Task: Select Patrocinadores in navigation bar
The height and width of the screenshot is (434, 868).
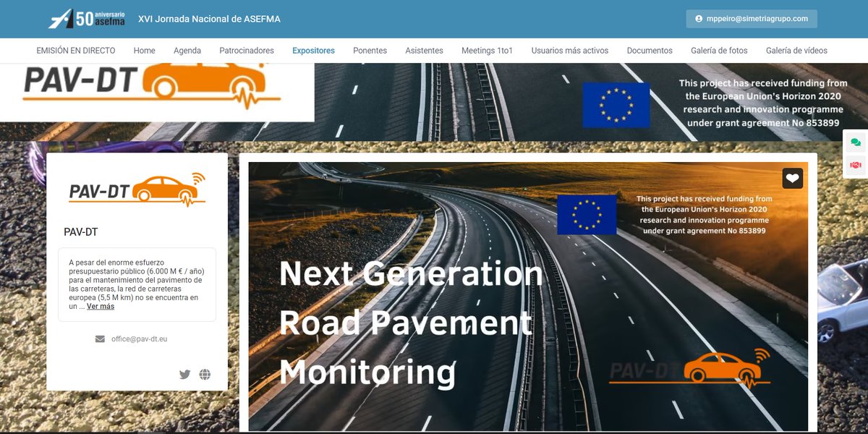Action: (x=247, y=51)
